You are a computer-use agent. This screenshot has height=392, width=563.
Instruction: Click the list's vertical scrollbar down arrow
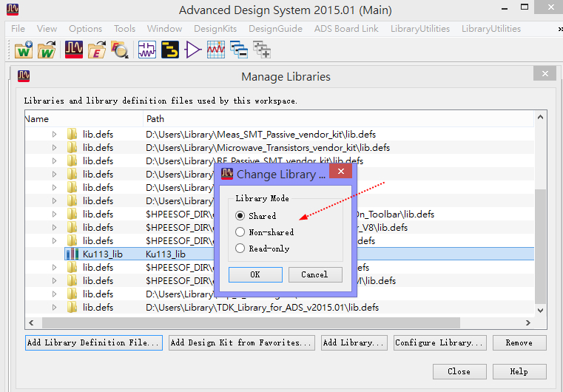point(540,310)
